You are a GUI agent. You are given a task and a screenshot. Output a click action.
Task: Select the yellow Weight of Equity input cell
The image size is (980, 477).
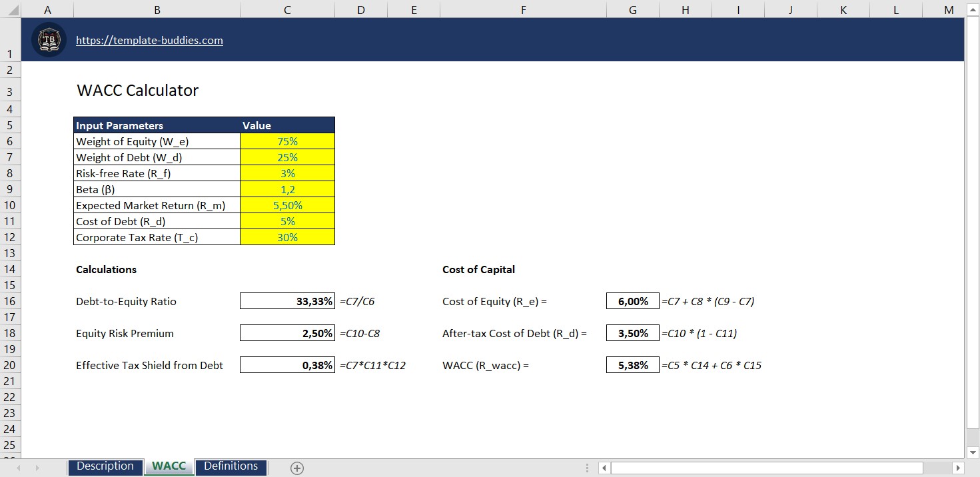click(287, 141)
